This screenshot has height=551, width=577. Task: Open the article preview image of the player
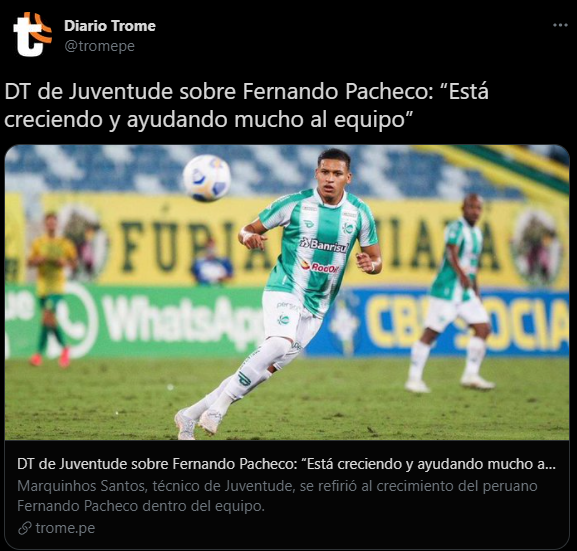(x=287, y=292)
